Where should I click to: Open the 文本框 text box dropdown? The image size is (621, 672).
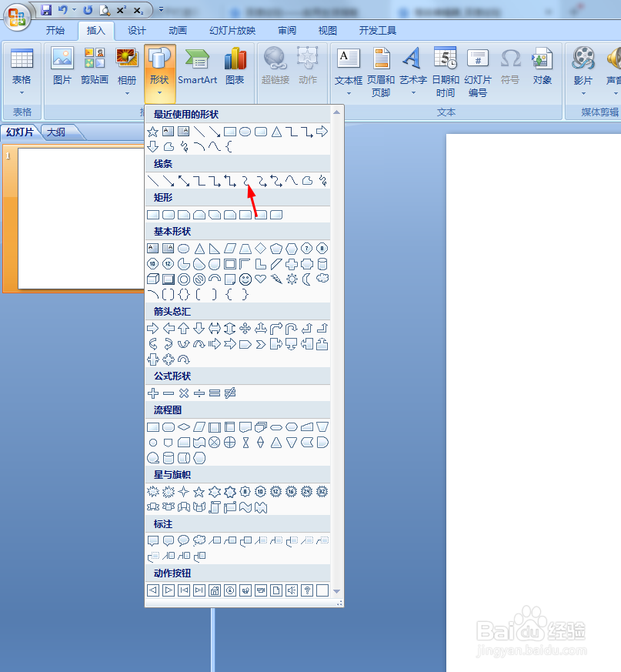pyautogui.click(x=349, y=72)
